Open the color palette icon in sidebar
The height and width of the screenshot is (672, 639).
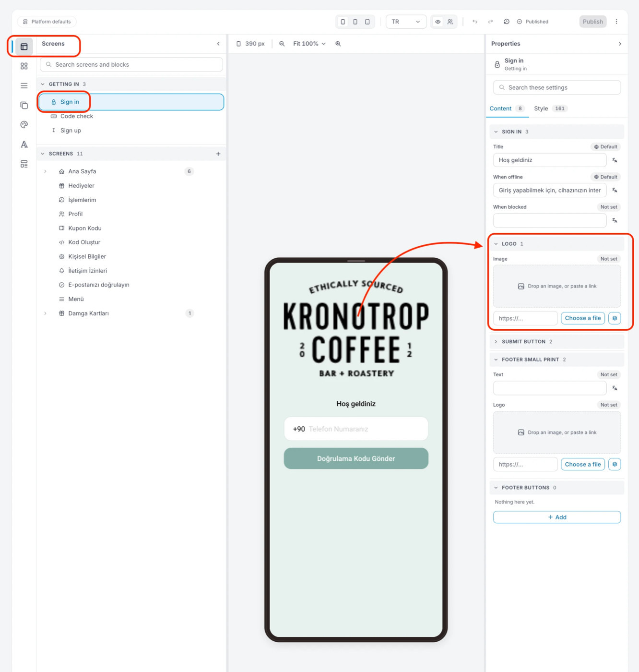point(24,125)
